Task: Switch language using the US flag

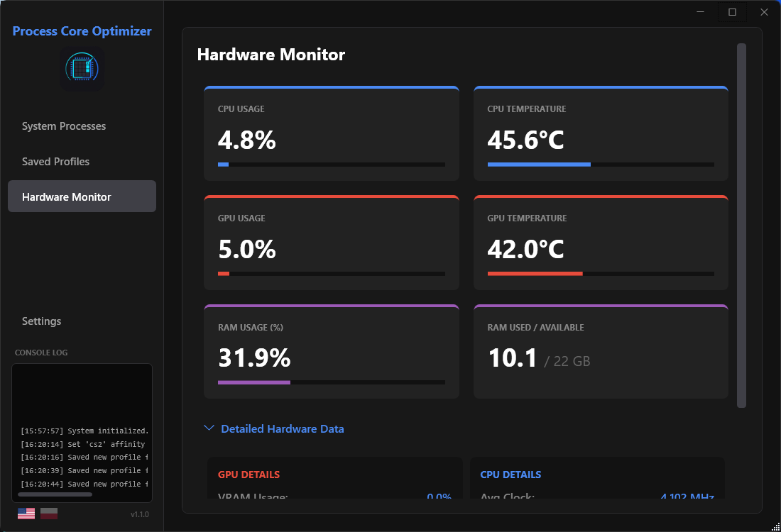Action: pos(26,514)
